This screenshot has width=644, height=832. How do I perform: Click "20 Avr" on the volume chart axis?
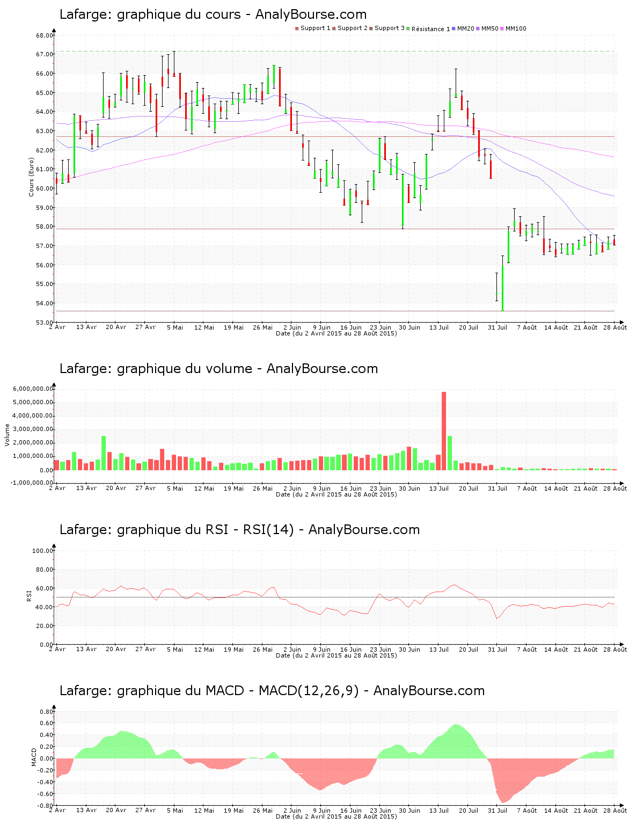point(116,488)
